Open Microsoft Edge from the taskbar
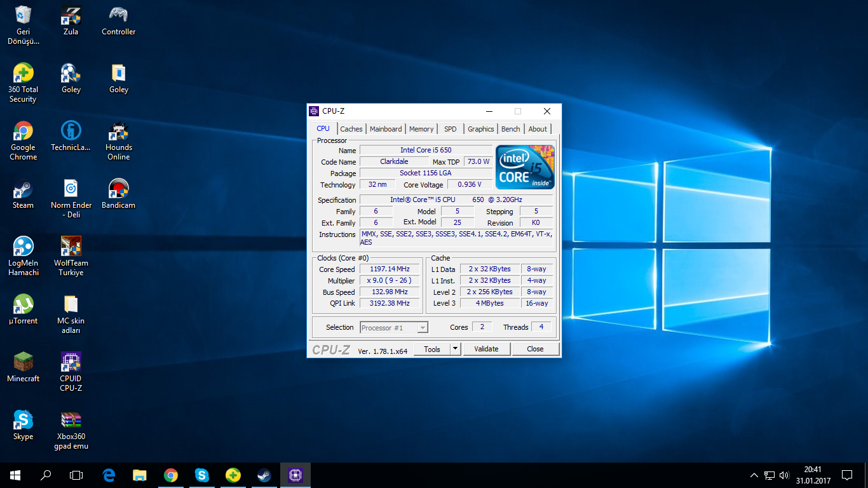 coord(109,475)
